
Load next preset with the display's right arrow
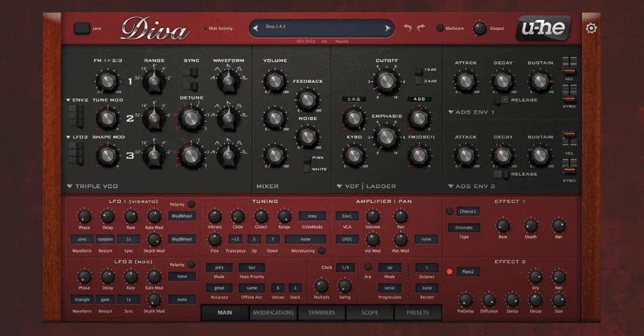(x=387, y=29)
